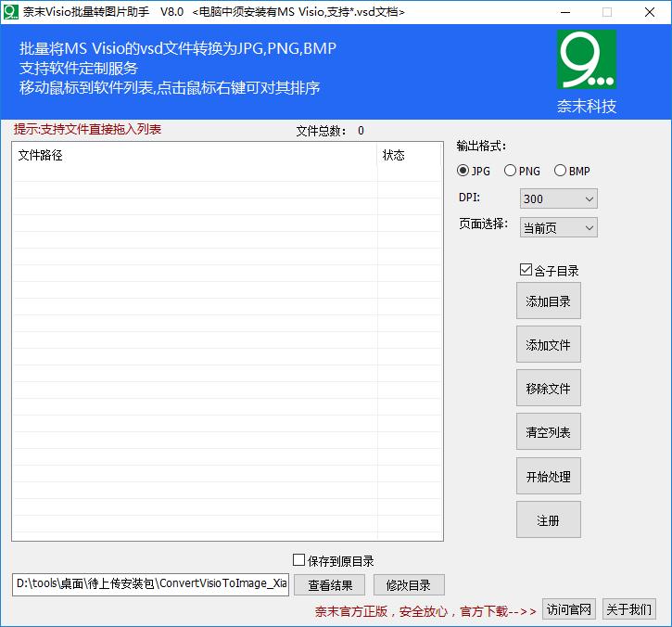Click the output directory path field

150,584
